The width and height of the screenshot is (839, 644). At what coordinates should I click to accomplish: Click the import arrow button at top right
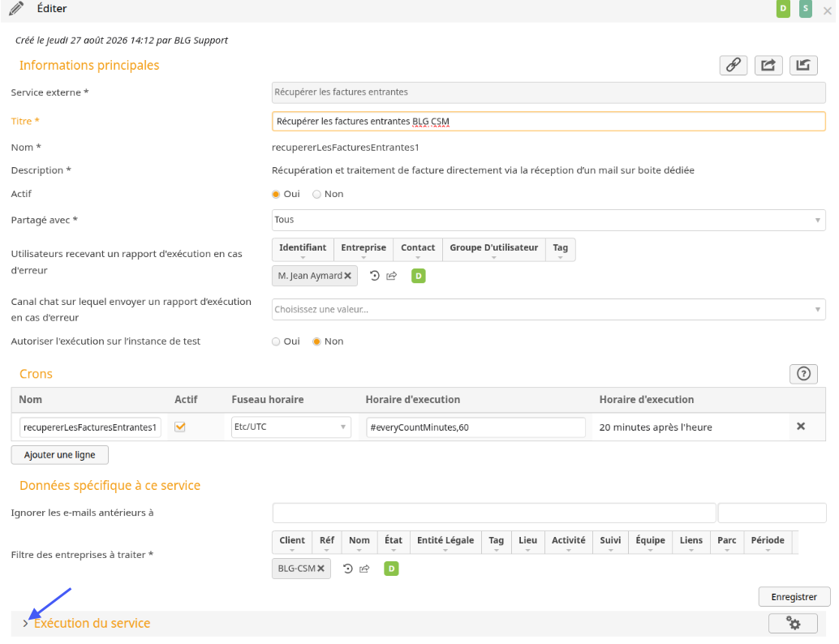pyautogui.click(x=803, y=65)
